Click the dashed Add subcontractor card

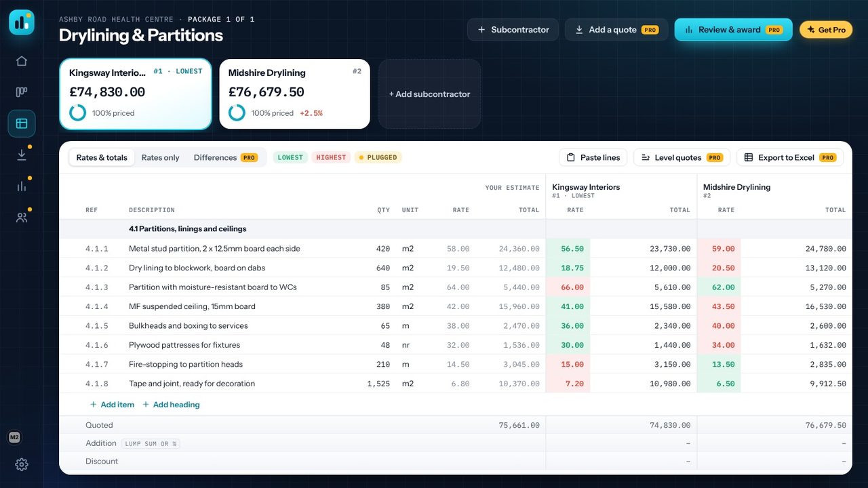(x=430, y=94)
